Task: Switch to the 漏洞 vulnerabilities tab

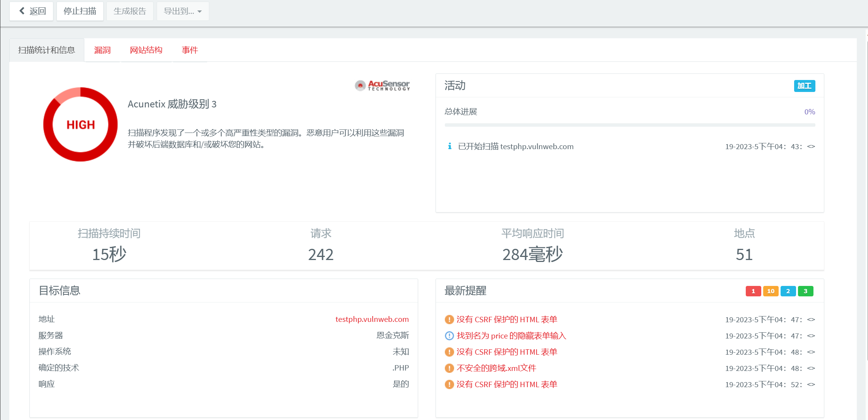Action: click(103, 50)
